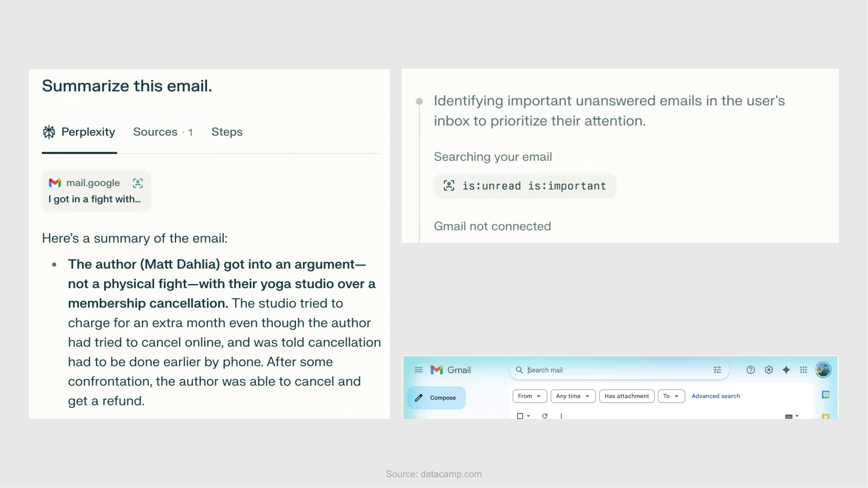Open the Google account avatar
868x488 pixels.
pos(823,370)
